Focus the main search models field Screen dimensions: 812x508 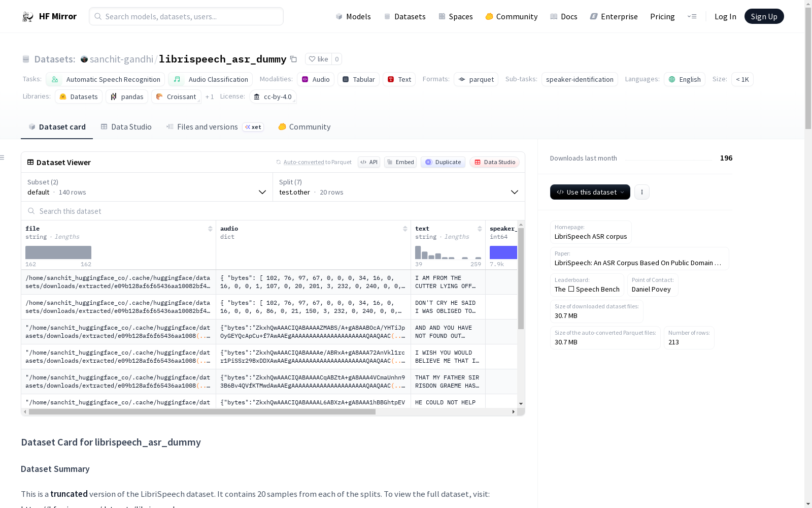coord(186,16)
